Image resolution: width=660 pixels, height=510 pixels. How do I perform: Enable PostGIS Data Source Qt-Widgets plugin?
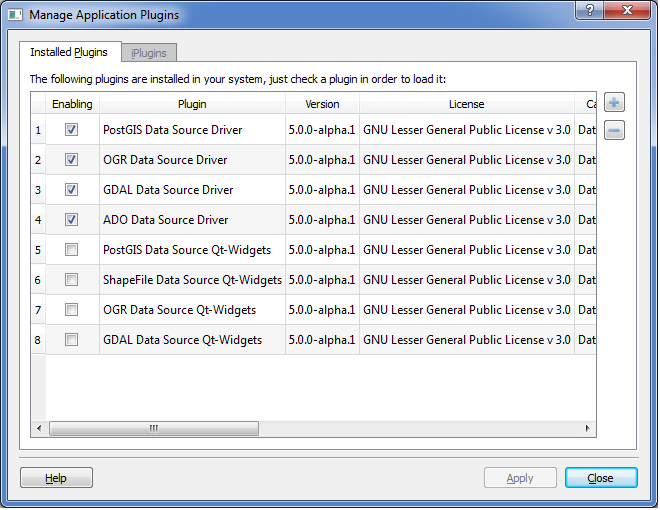tap(72, 250)
